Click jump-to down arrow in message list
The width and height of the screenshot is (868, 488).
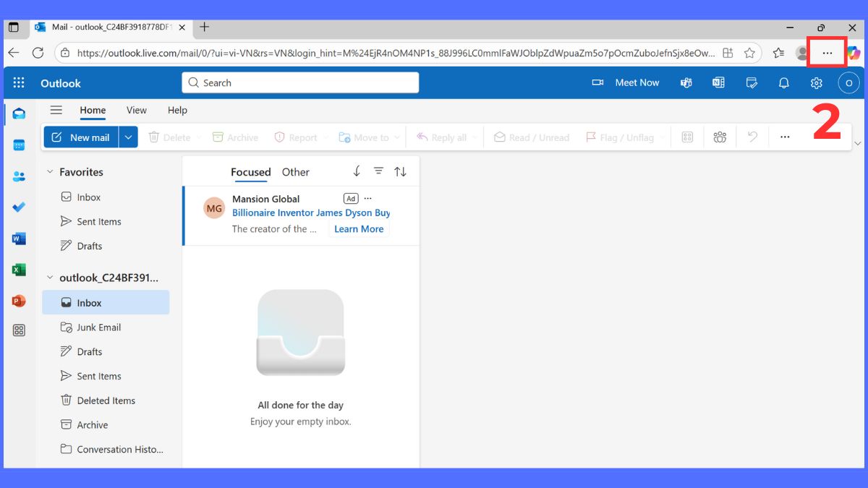[357, 171]
